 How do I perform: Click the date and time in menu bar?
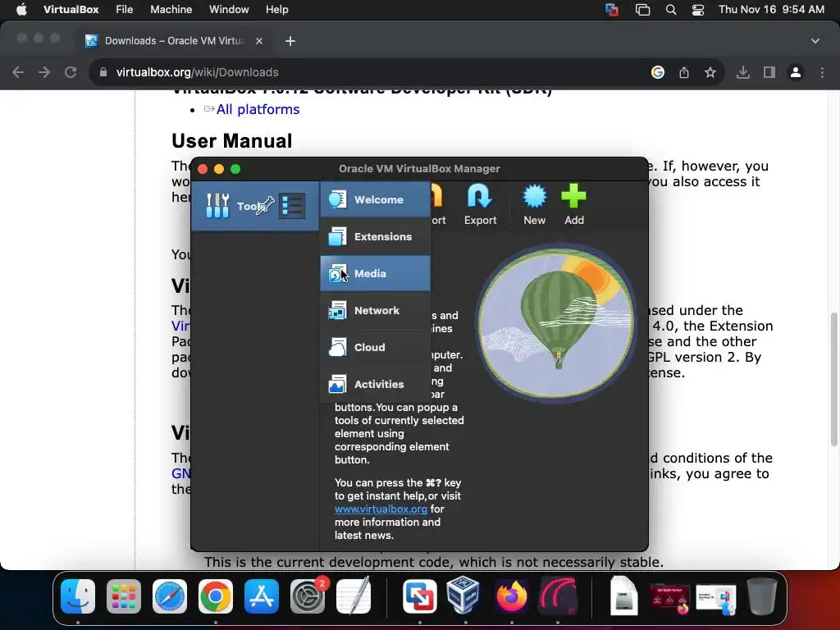(x=771, y=10)
